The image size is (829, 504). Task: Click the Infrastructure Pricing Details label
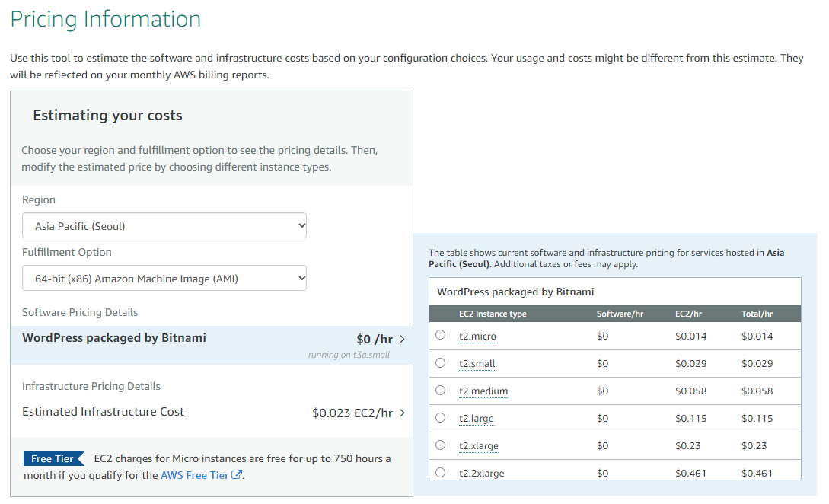coord(91,387)
